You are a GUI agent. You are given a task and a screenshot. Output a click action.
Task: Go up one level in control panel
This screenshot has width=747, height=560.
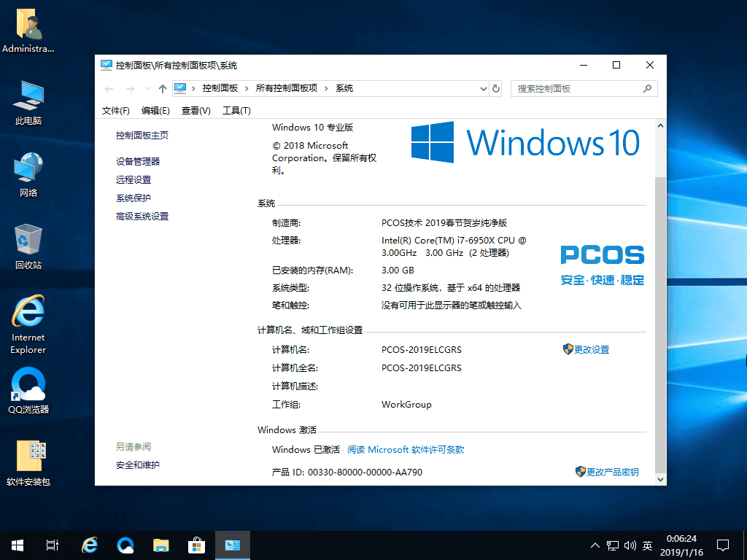pyautogui.click(x=163, y=88)
